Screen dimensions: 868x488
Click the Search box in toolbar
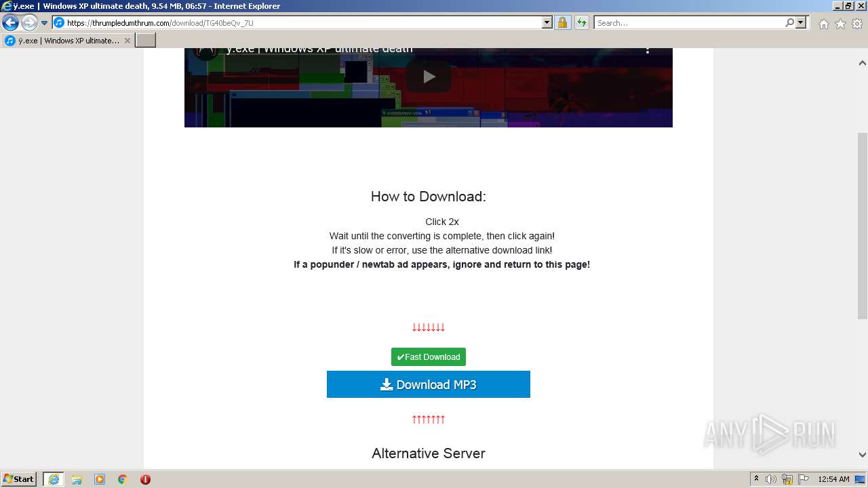688,23
